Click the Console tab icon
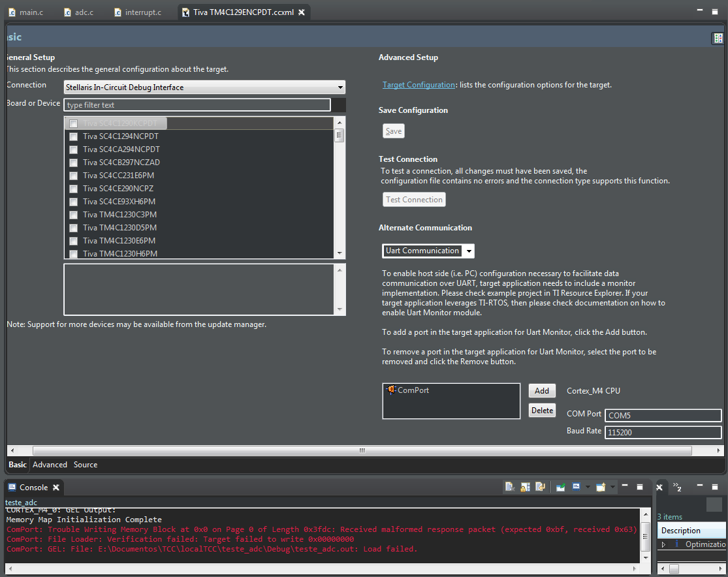This screenshot has height=577, width=728. point(12,487)
